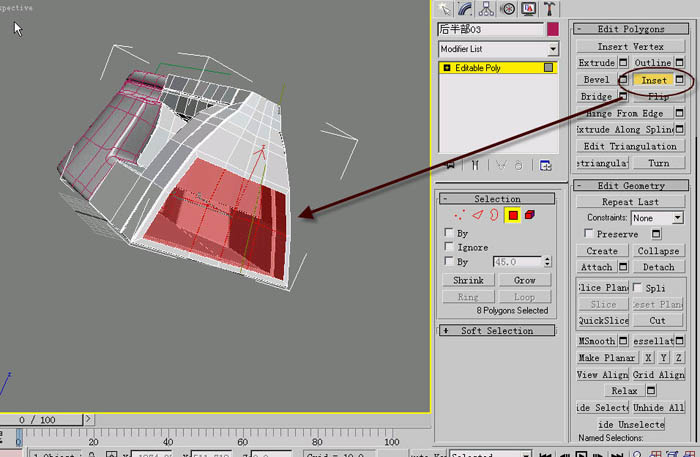Viewport: 700px width, 457px height.
Task: Click the Extrude button
Action: pyautogui.click(x=596, y=62)
